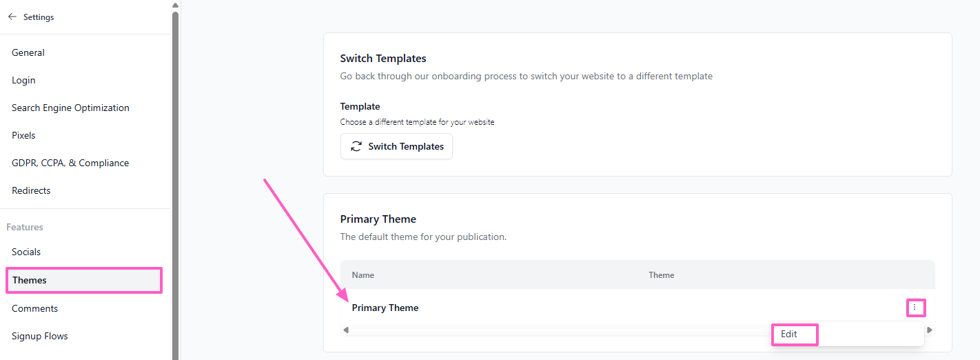Open Comments feature settings
Viewport: 980px width, 360px height.
(34, 308)
